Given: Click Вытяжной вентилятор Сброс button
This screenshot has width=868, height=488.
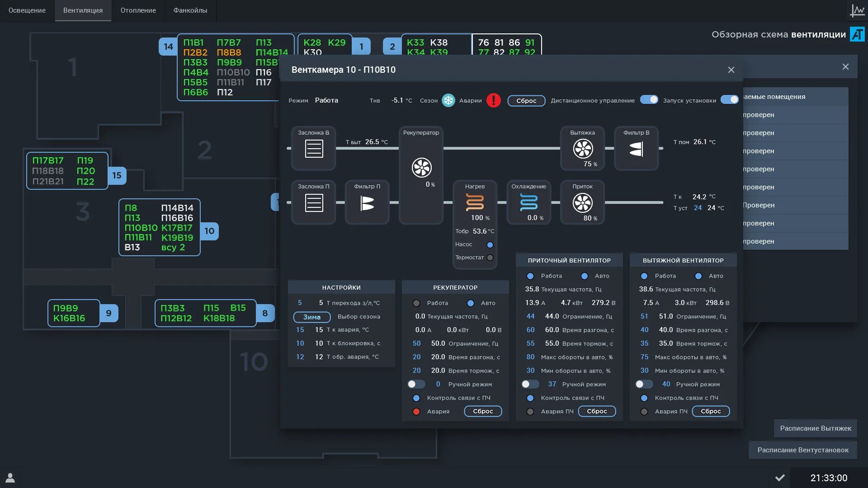Looking at the screenshot, I should (x=711, y=411).
